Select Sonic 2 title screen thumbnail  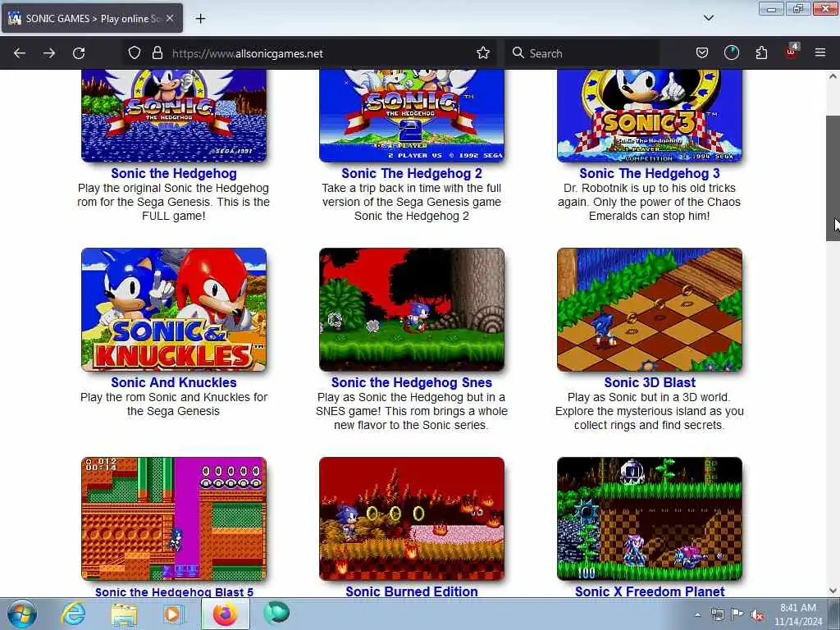(x=412, y=116)
